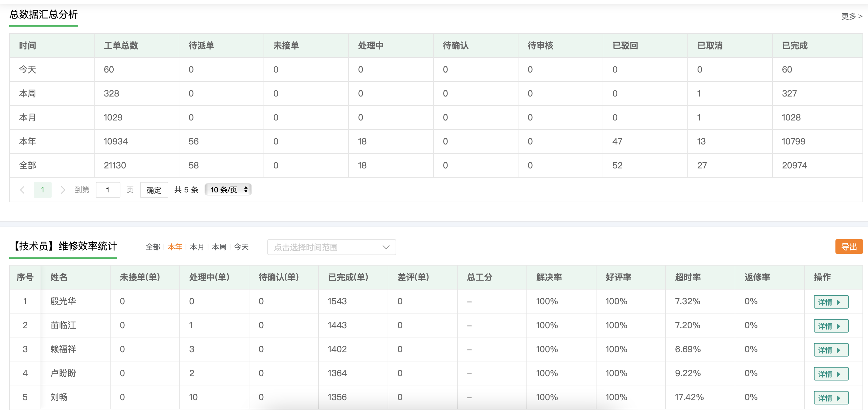Screen dimensions: 868x410
Task: Filter technician stats by 今天
Action: [x=241, y=247]
